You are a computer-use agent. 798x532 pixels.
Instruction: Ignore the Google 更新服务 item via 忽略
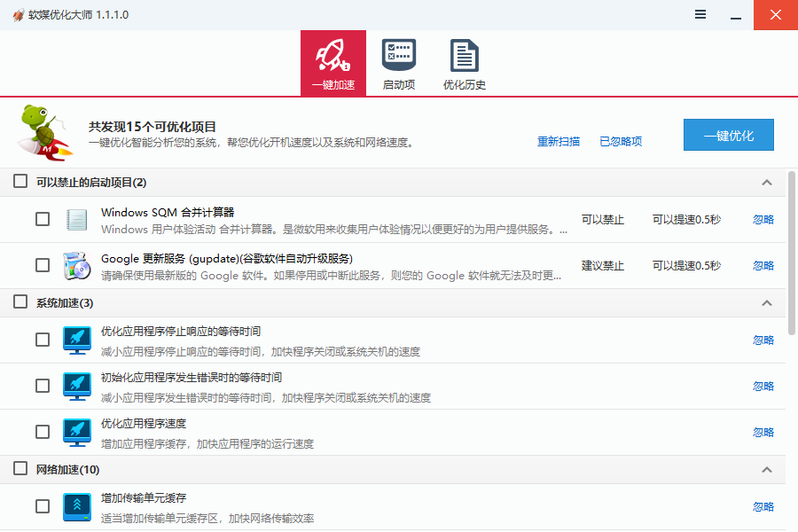763,265
